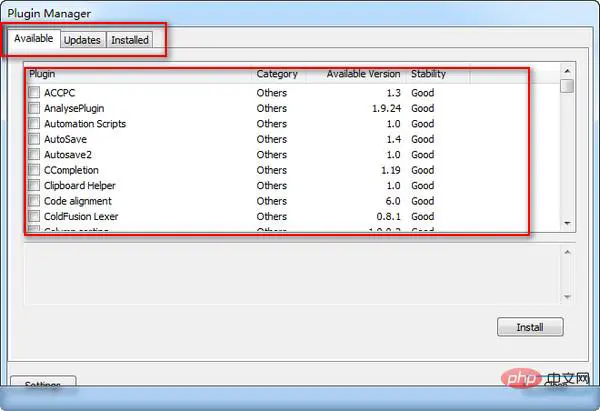
Task: Click version 1.3 of ACCPC
Action: 394,93
